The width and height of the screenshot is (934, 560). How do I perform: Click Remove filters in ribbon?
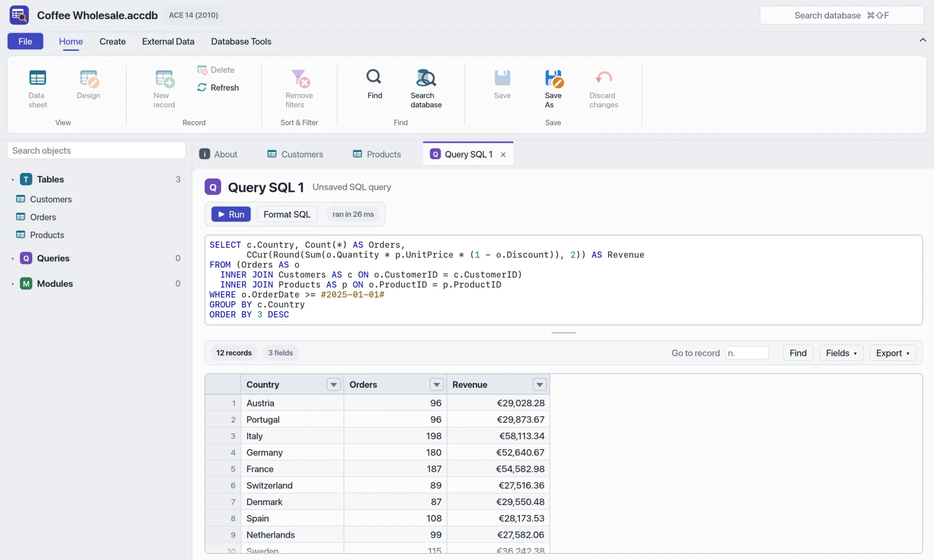coord(299,88)
